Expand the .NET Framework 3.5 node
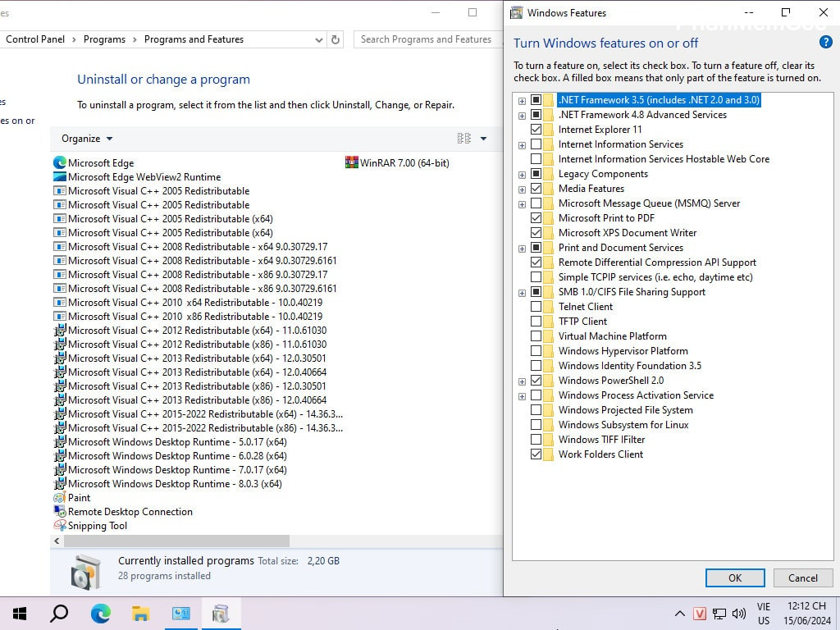Viewport: 840px width, 630px height. (522, 100)
